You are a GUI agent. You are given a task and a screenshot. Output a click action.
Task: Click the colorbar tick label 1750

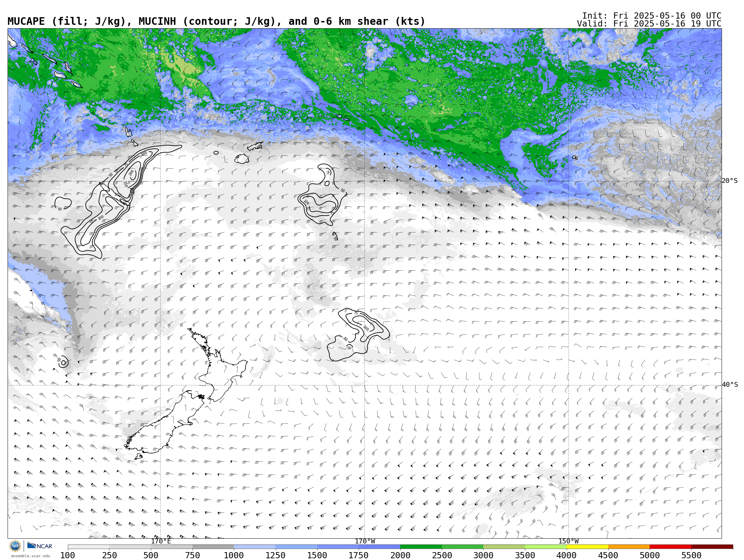pos(359,556)
